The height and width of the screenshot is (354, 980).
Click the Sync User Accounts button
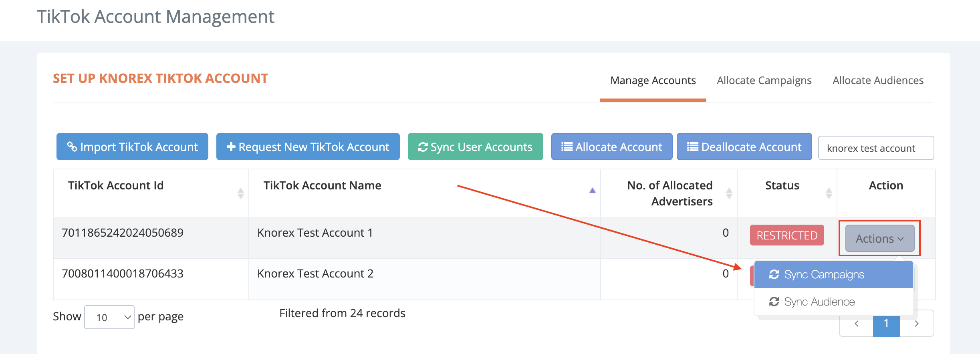[x=475, y=147]
